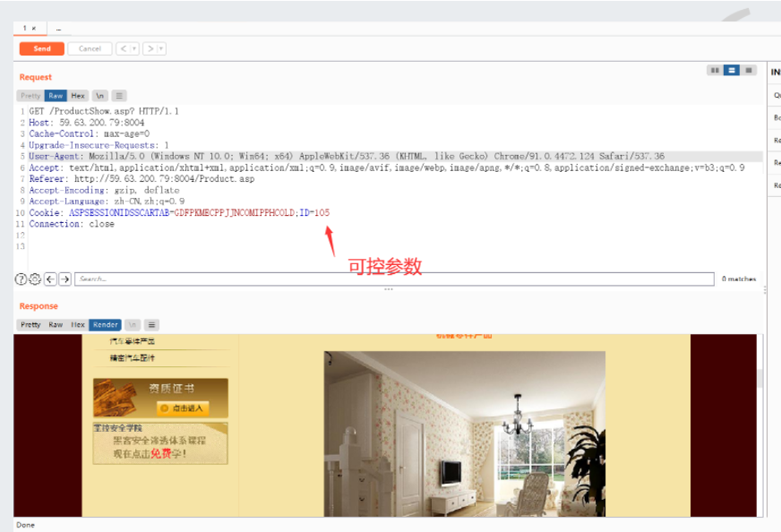Jump to next search match
The width and height of the screenshot is (781, 532).
65,279
